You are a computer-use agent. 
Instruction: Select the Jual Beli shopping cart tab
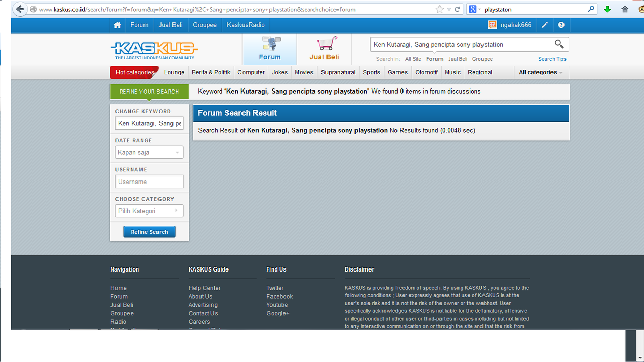coord(324,49)
